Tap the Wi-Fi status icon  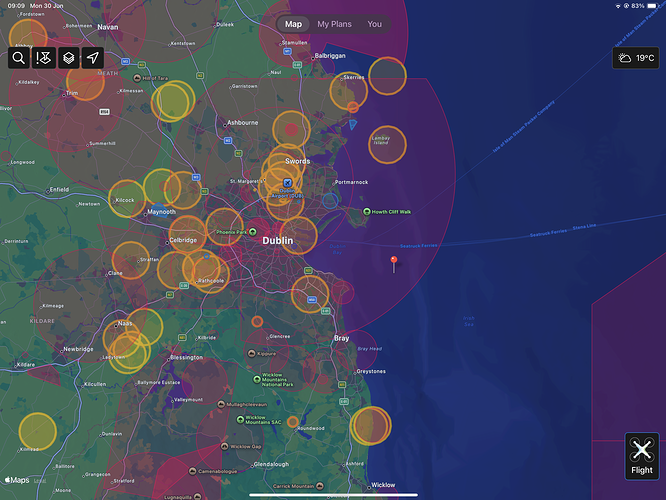coord(618,6)
